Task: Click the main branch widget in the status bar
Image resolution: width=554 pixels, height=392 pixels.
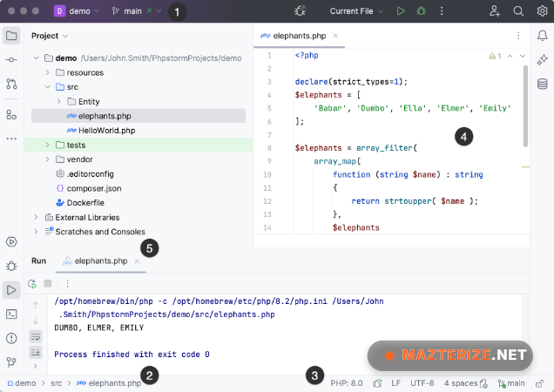Action: click(x=511, y=383)
